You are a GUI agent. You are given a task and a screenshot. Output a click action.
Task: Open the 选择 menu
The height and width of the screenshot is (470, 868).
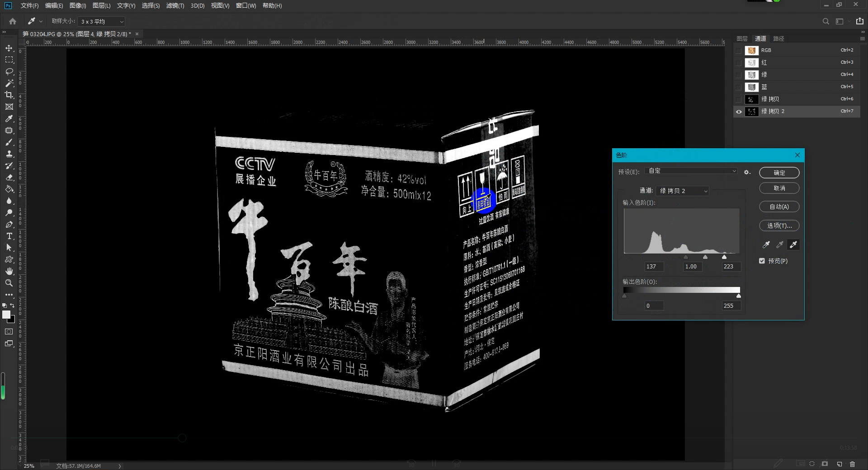click(151, 5)
